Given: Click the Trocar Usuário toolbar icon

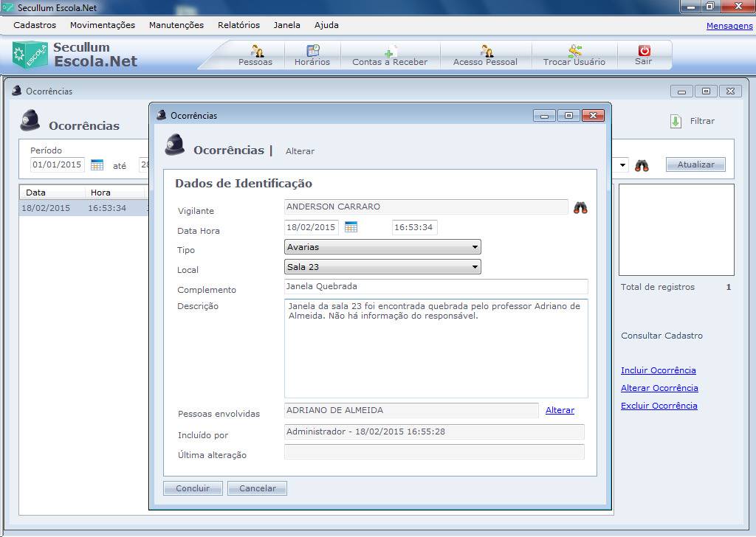Looking at the screenshot, I should tap(574, 51).
